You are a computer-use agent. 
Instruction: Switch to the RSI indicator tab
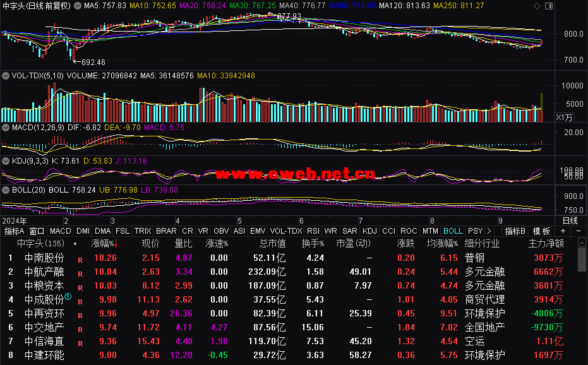[x=313, y=231]
